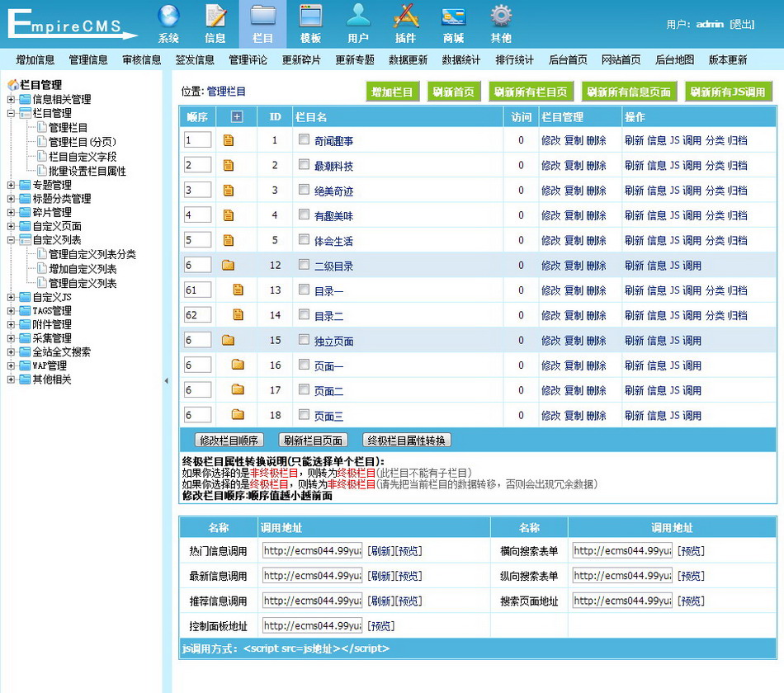This screenshot has width=784, height=693.
Task: Check the 奇闻趣事 checkbox
Action: (x=304, y=139)
